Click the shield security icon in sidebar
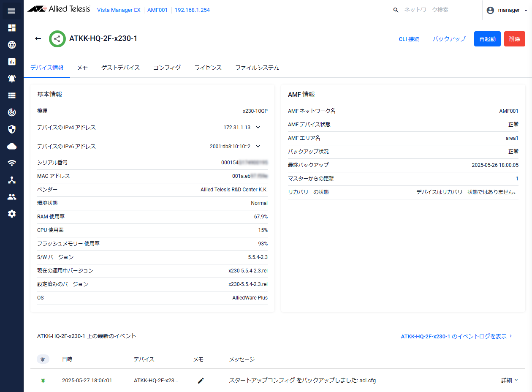Viewport: 532px width, 392px height. 11,129
